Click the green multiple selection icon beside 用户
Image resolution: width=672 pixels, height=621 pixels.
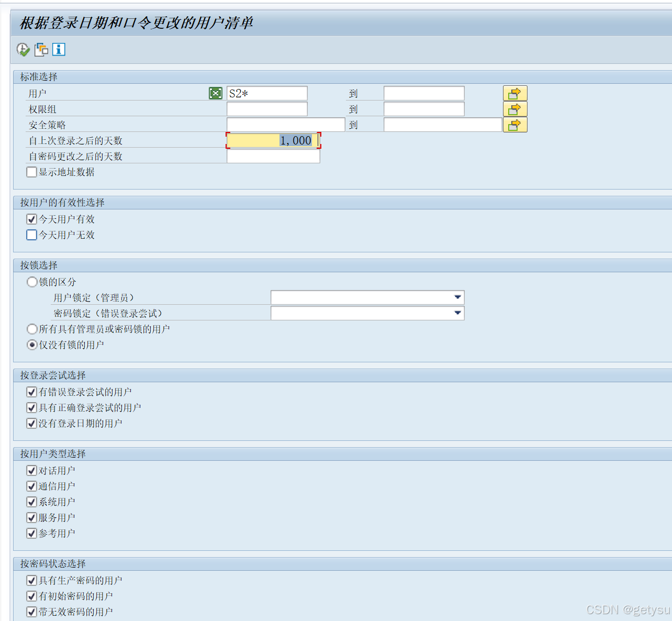[215, 93]
